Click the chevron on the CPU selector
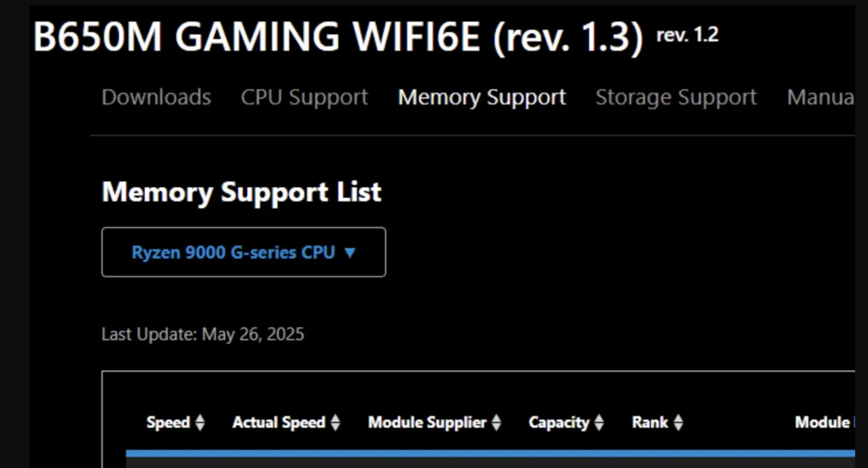This screenshot has height=468, width=868. [x=349, y=252]
